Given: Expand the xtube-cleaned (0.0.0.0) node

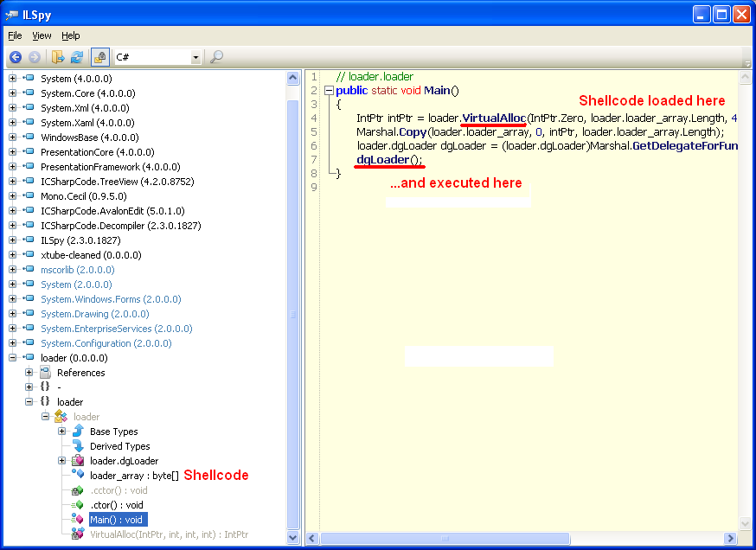Looking at the screenshot, I should 12,255.
